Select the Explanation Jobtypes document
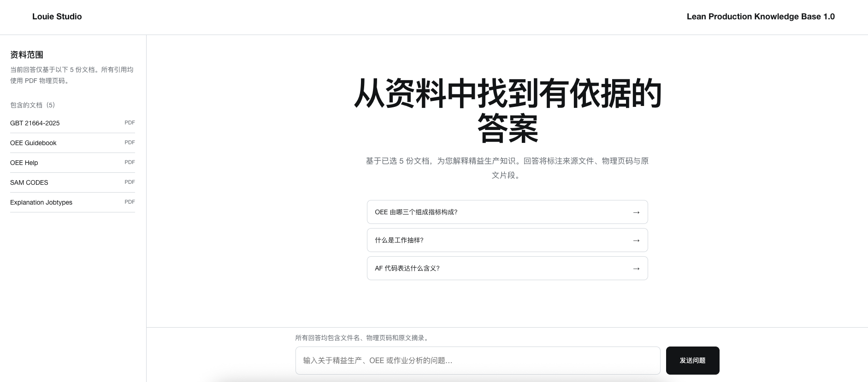The image size is (868, 382). click(72, 202)
